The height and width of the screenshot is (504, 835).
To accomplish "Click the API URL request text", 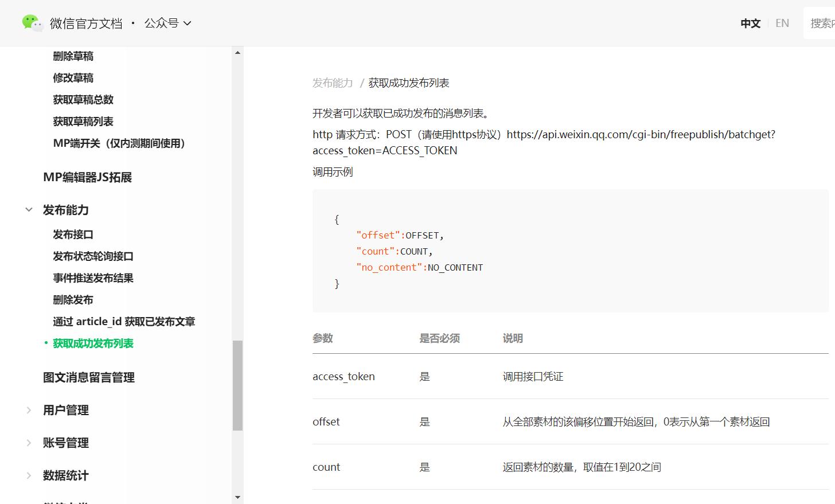I will tap(544, 142).
